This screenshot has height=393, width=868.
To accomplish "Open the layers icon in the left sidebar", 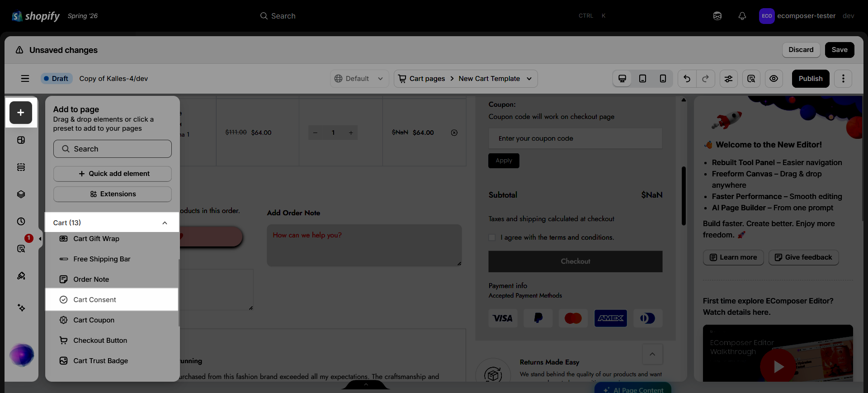I will click(21, 194).
